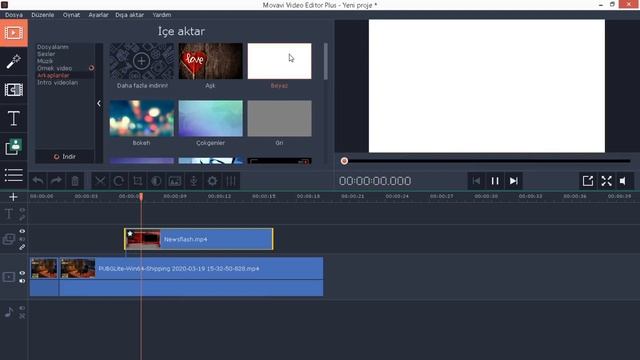Select the Gri gray background thumbnail
The height and width of the screenshot is (360, 640).
(279, 118)
